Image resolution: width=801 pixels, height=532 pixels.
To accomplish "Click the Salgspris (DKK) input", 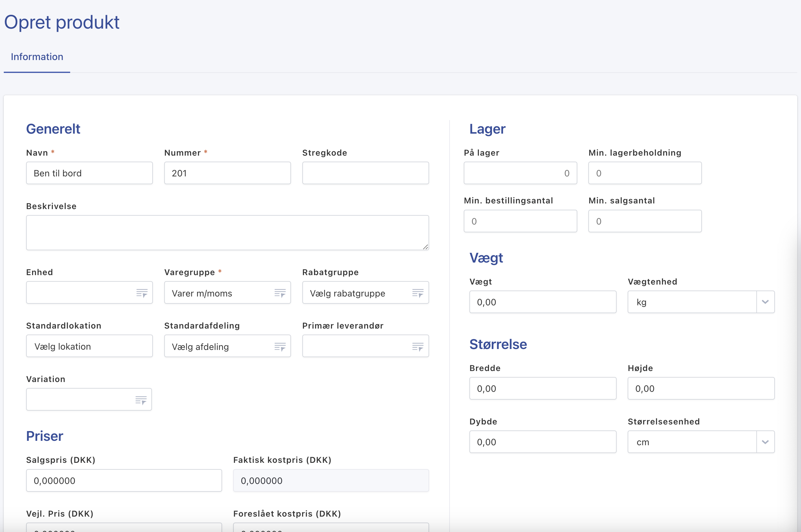I will (x=124, y=480).
